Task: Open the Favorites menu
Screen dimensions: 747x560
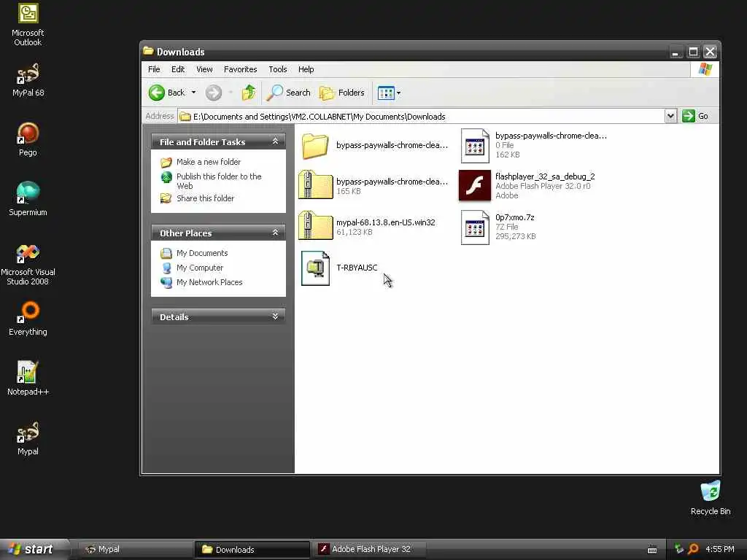Action: [240, 69]
